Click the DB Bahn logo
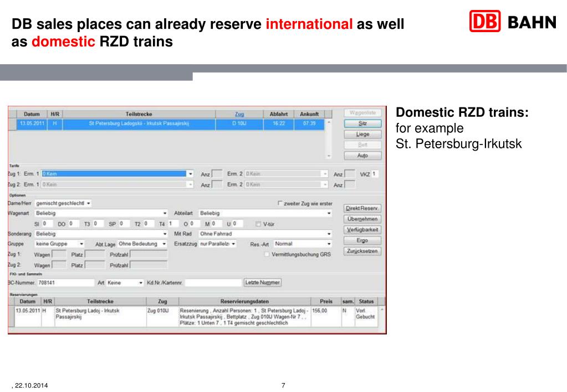Viewport: 567px width, 392px height. (x=513, y=21)
